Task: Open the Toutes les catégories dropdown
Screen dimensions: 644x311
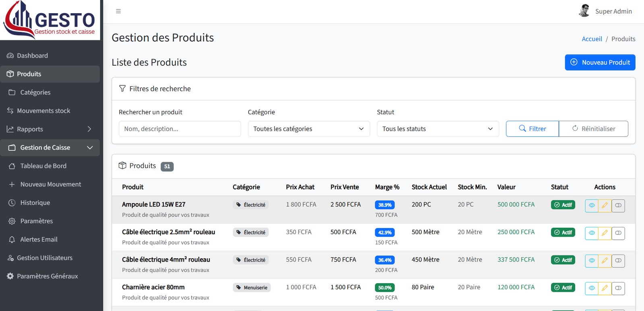Action: click(x=309, y=129)
